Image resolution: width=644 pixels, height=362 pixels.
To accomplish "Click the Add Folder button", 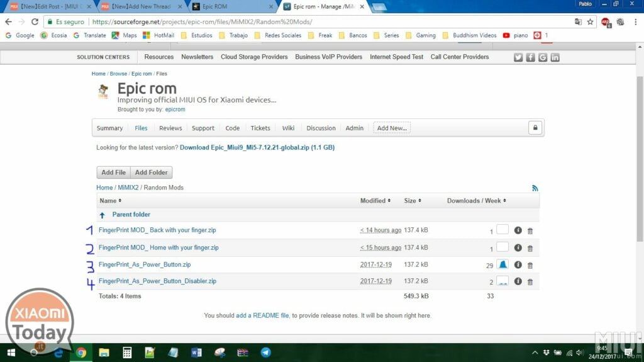I will [x=151, y=173].
